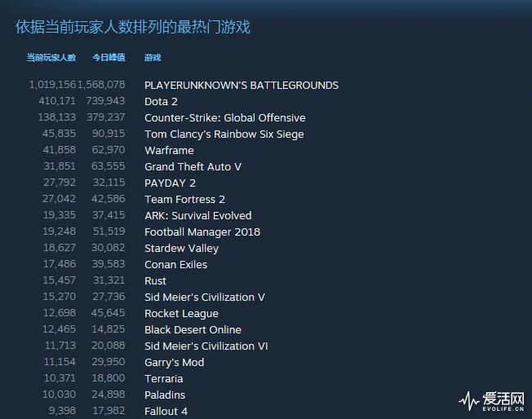
Task: Click ARK current players 19,335
Action: [x=60, y=215]
